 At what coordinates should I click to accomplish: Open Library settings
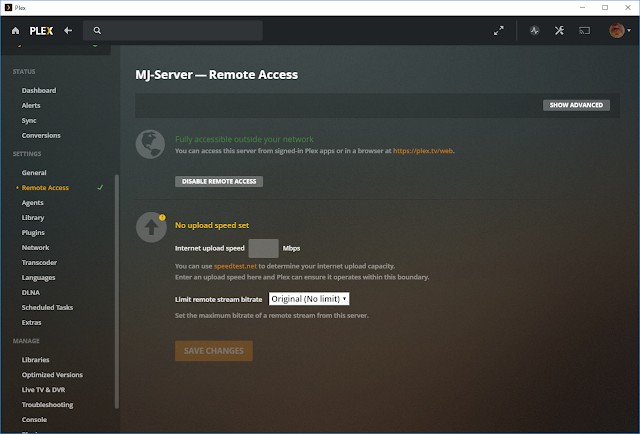click(x=33, y=218)
